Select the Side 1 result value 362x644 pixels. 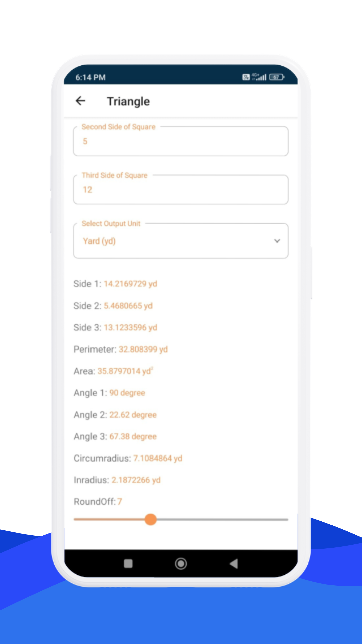(x=130, y=284)
